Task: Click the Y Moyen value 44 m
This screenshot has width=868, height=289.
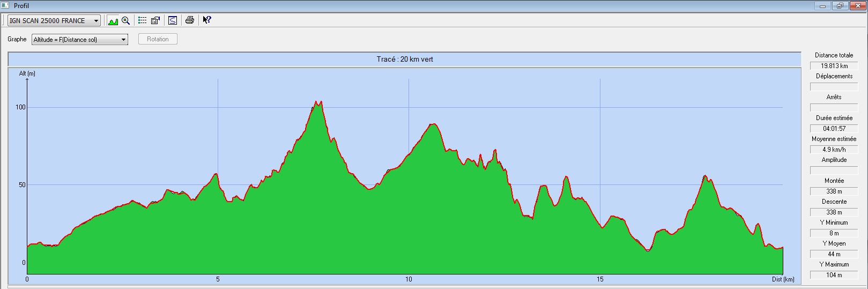Action: click(x=834, y=254)
